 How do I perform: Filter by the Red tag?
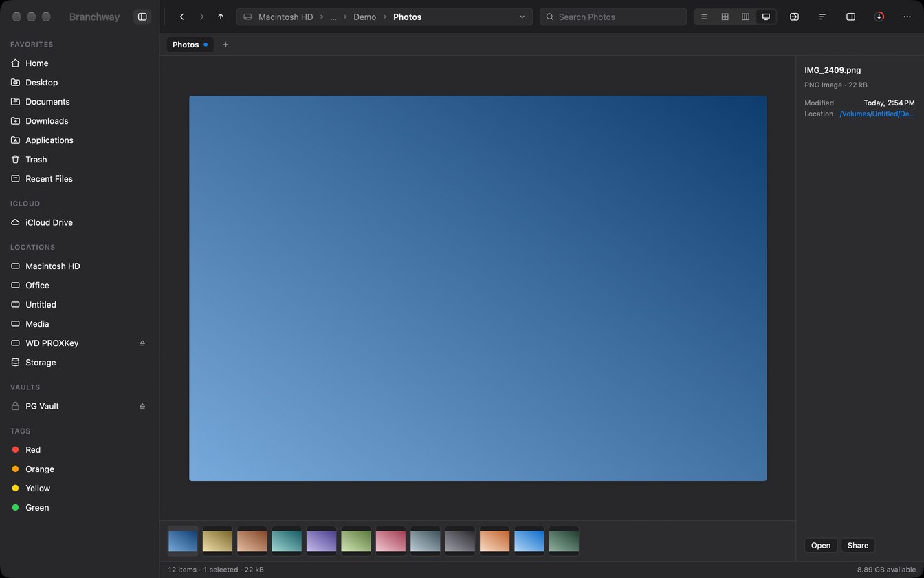[79, 450]
